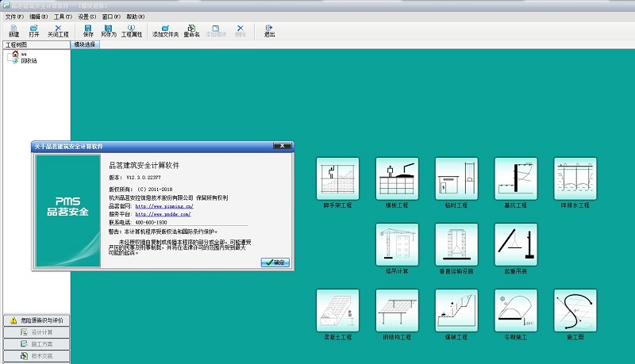Open the 文件 menu
The image size is (635, 364).
tap(13, 16)
